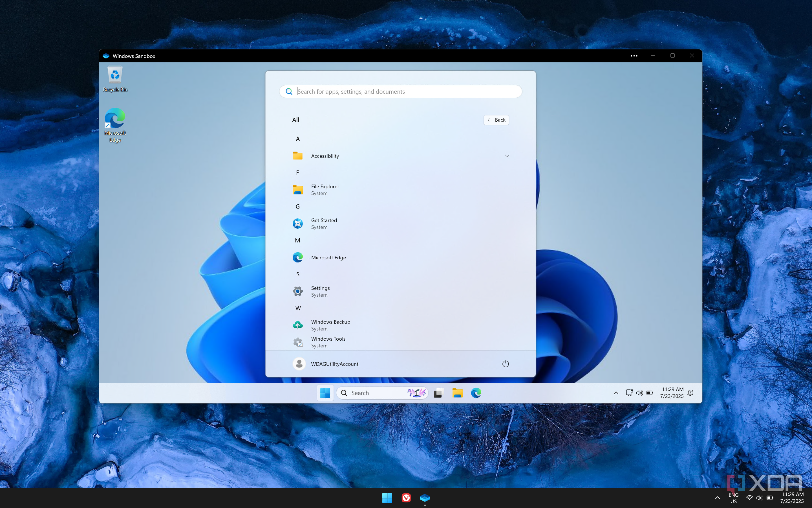Open Settings from the app list
812x508 pixels.
(x=400, y=291)
